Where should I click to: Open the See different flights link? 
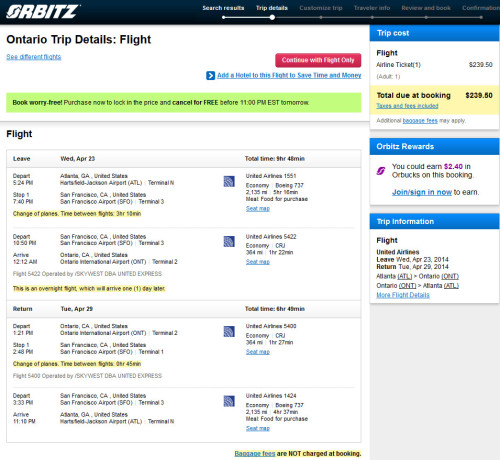[x=34, y=57]
